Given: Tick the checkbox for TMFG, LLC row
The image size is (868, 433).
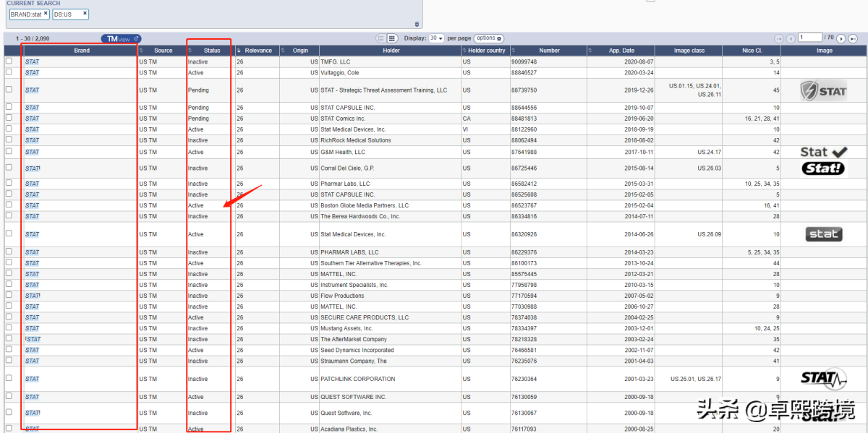Looking at the screenshot, I should [x=9, y=61].
